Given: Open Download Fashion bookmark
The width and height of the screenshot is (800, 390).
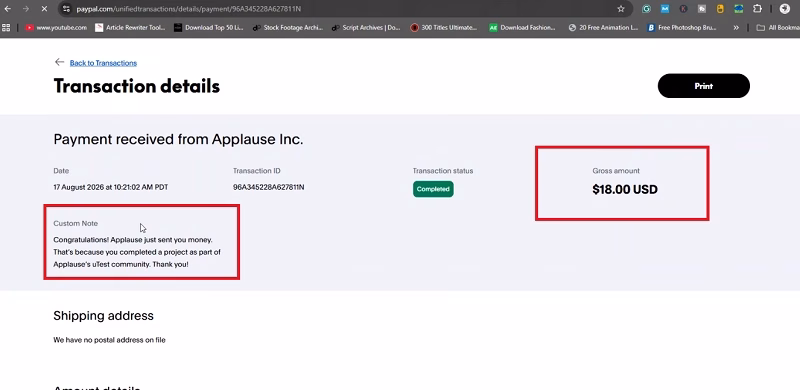Looking at the screenshot, I should pyautogui.click(x=522, y=28).
